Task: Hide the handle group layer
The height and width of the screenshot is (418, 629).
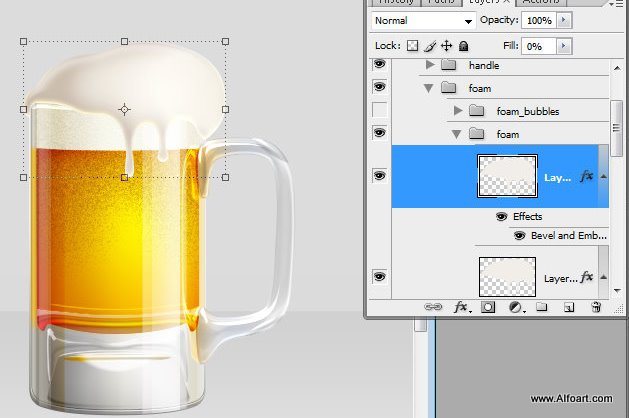Action: pos(379,65)
